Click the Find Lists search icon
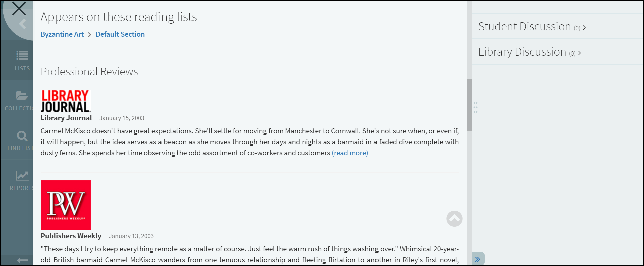Image resolution: width=644 pixels, height=266 pixels. [x=22, y=136]
